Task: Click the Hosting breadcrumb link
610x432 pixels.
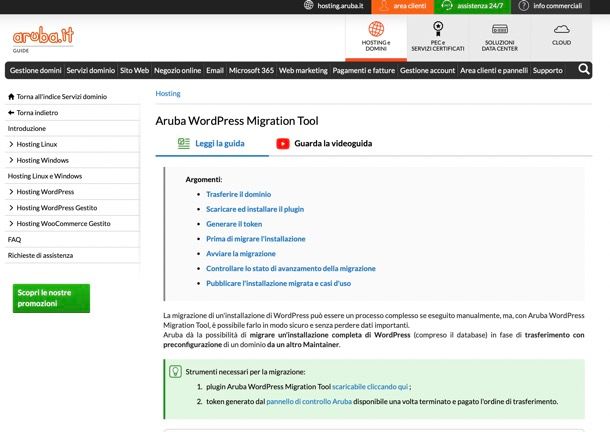Action: click(x=168, y=93)
